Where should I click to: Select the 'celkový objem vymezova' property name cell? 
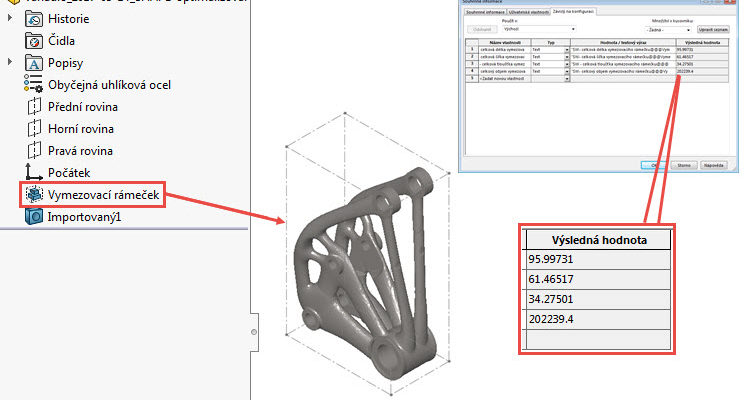505,71
